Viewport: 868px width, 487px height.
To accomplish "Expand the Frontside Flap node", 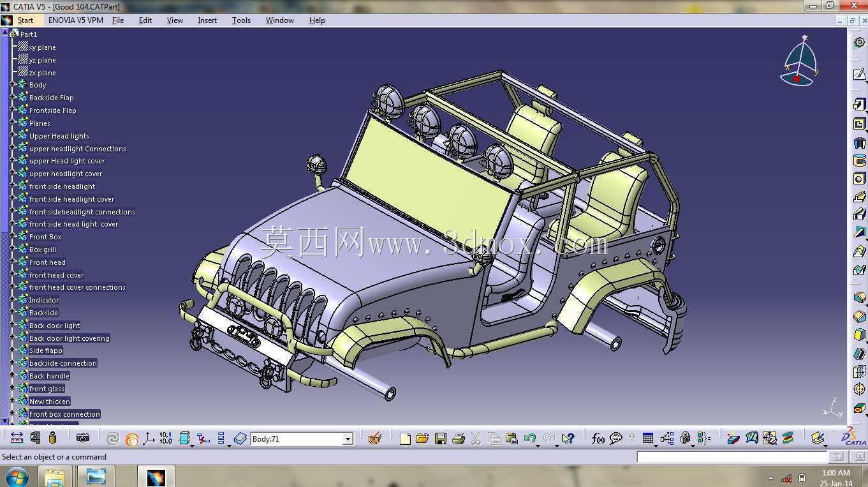I will (13, 110).
